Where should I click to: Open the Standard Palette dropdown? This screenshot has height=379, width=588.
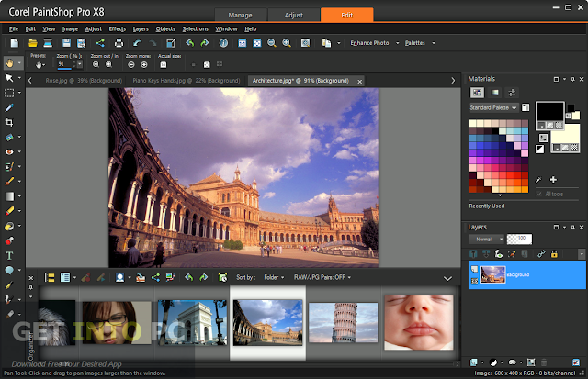click(495, 108)
